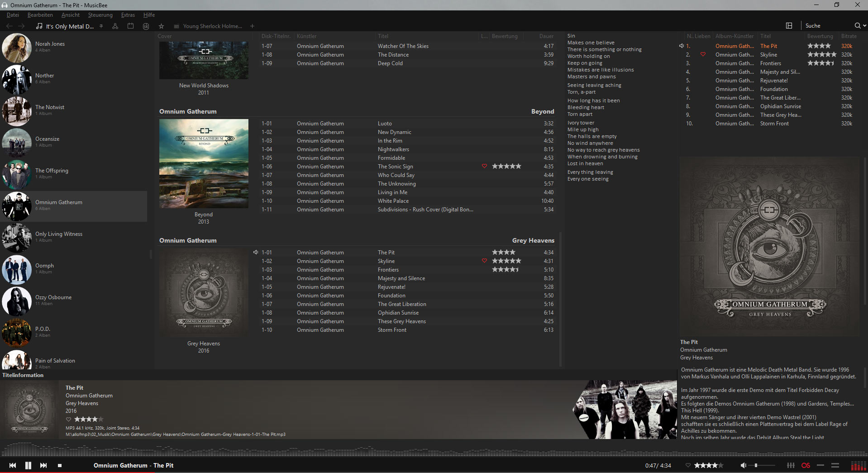Select artist Norah Jones

[x=74, y=48]
